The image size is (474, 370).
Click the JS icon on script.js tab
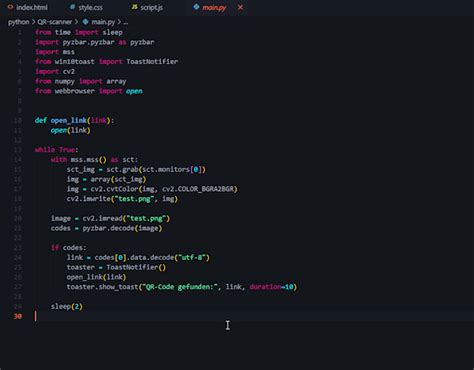click(x=134, y=7)
